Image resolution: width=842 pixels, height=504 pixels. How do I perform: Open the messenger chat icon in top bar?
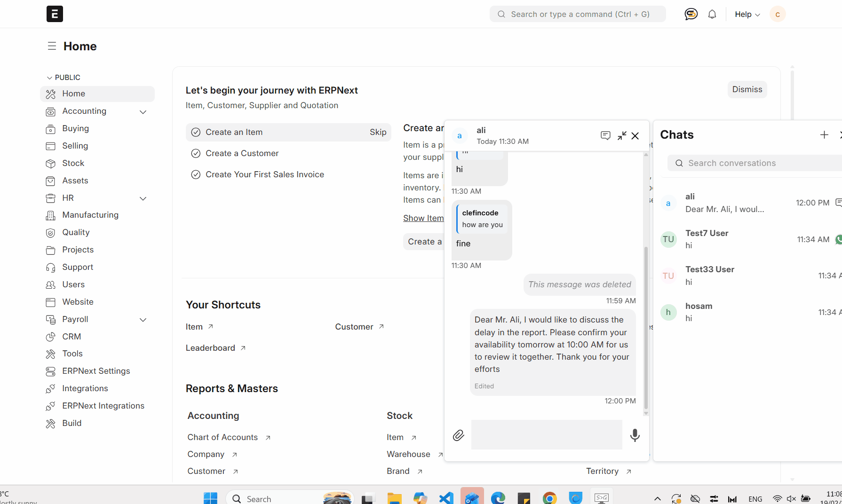pyautogui.click(x=691, y=14)
